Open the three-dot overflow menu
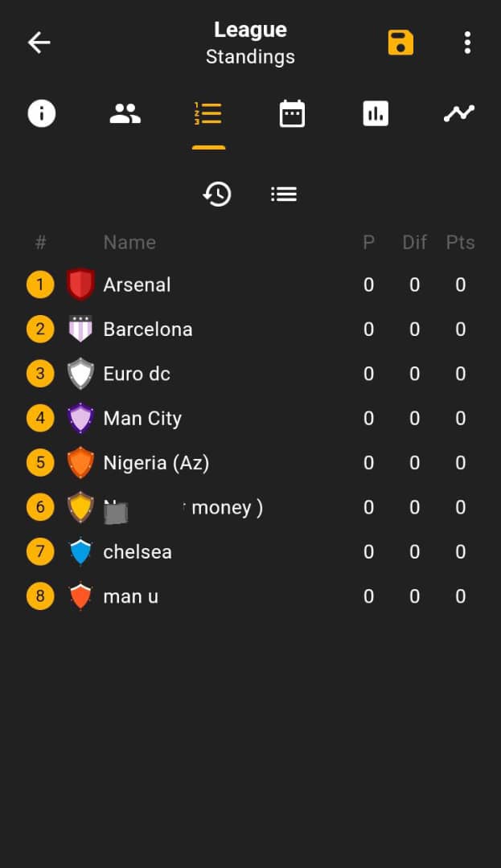Screen dimensions: 501x868 click(467, 43)
